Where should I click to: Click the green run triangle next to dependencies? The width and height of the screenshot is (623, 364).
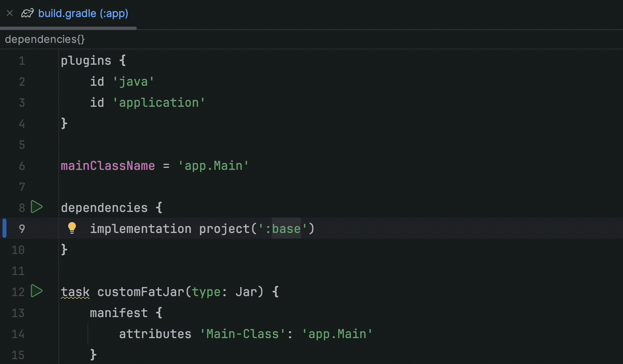pyautogui.click(x=37, y=207)
